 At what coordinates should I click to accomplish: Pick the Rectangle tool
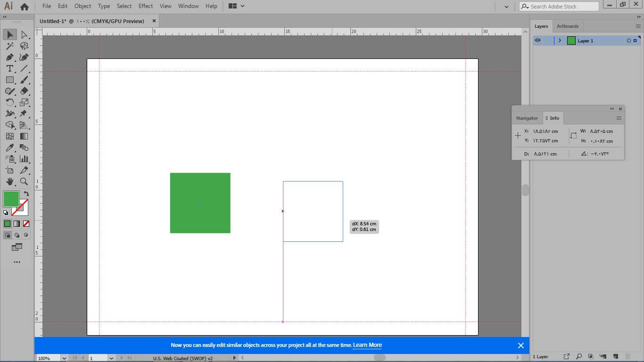point(9,80)
